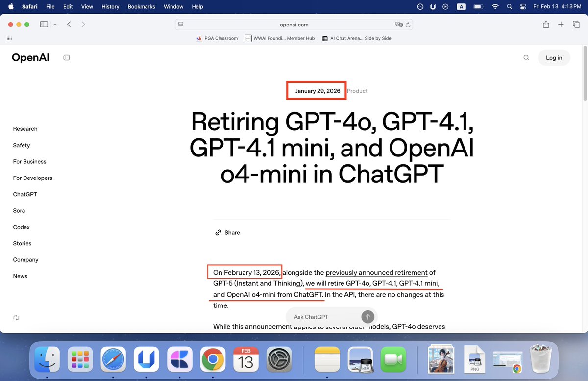Click the menu bar date and time
The height and width of the screenshot is (381, 588).
click(558, 7)
